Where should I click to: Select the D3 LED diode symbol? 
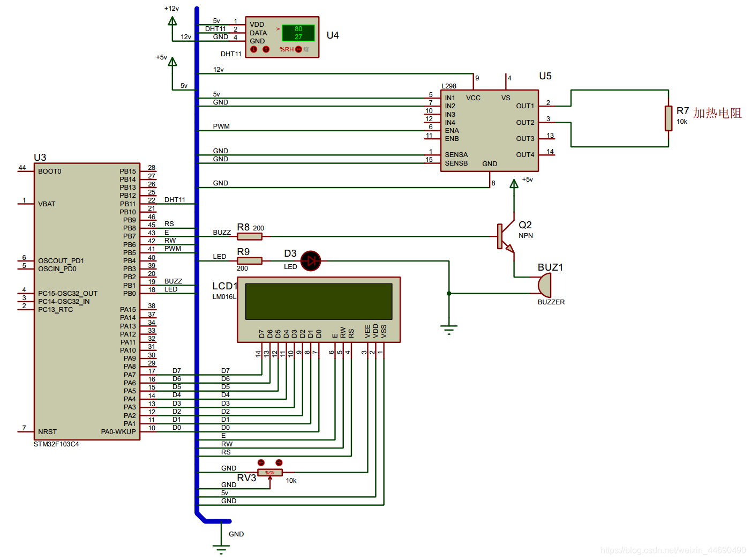pos(311,261)
